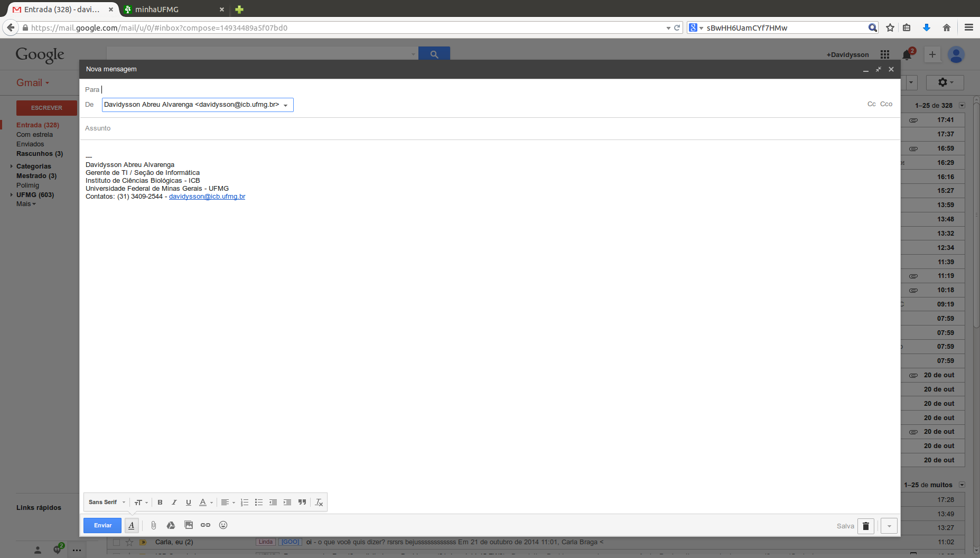
Task: Toggle formatting options button
Action: point(132,525)
